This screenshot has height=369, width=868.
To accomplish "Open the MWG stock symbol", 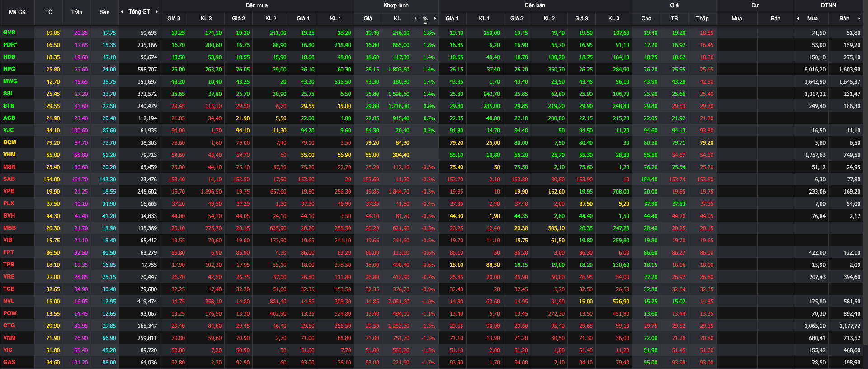I will click(10, 81).
